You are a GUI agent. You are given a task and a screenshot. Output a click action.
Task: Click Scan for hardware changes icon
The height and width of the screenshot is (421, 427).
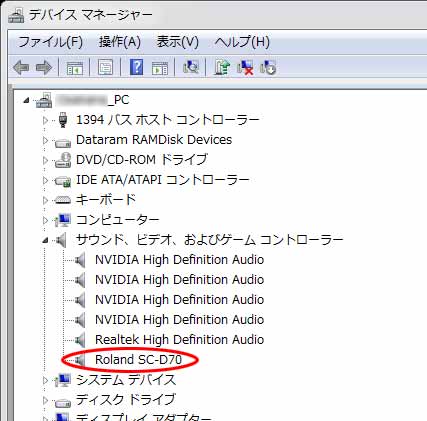(191, 67)
